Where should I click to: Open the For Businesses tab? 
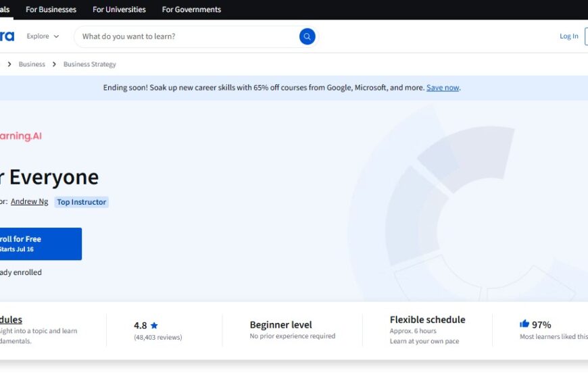51,9
